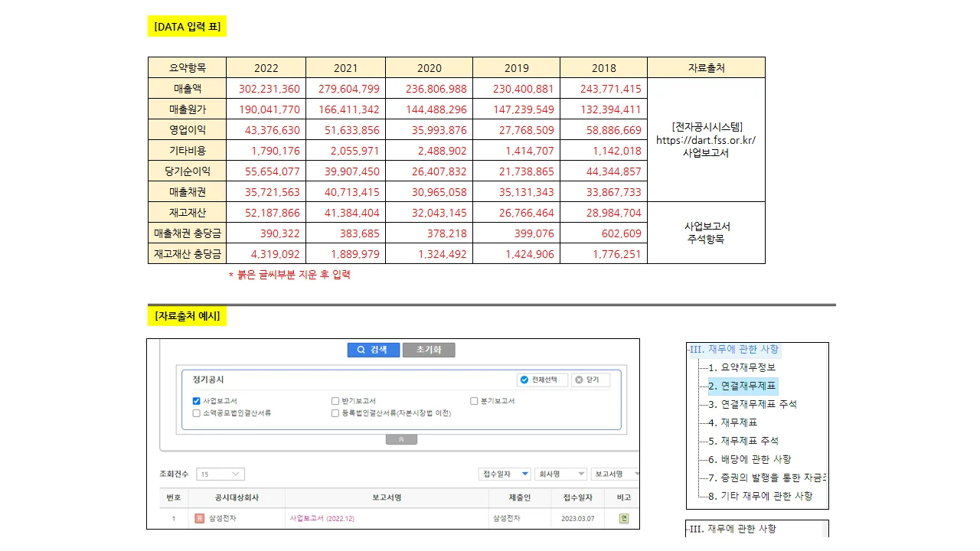Image resolution: width=980 pixels, height=551 pixels.
Task: Collapse the panel with the double-chevron button
Action: (401, 440)
